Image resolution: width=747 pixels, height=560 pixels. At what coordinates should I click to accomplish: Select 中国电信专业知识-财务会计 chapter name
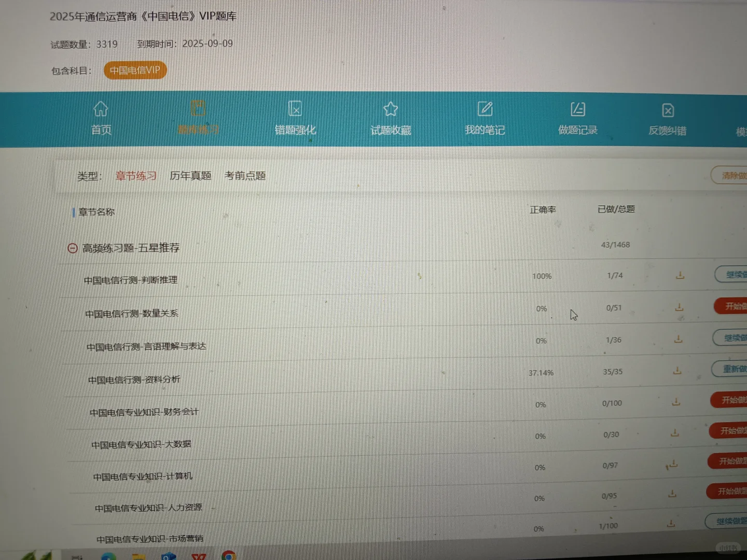pyautogui.click(x=144, y=412)
